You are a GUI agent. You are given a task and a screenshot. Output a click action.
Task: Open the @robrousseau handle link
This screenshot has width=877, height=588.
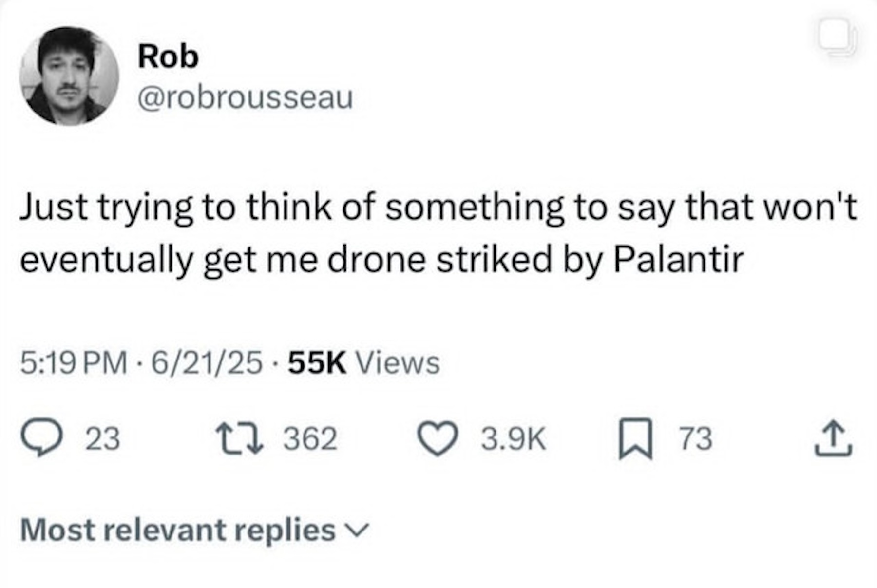(245, 98)
